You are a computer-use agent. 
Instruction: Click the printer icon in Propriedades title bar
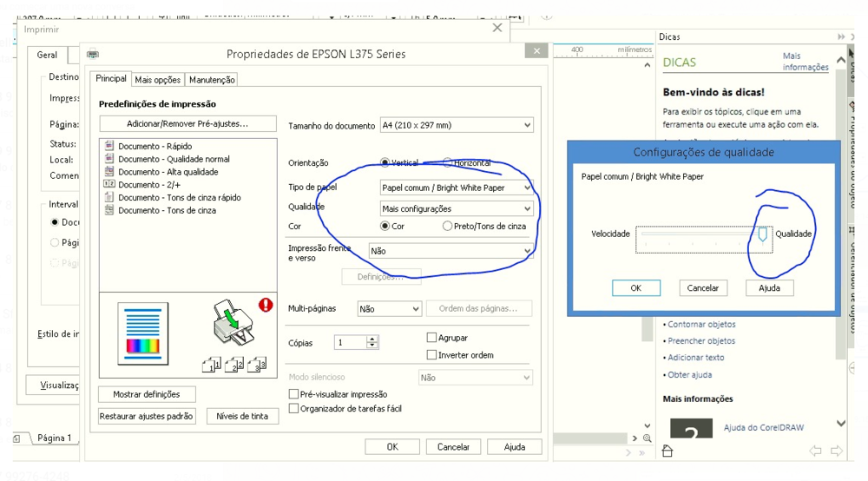[93, 54]
